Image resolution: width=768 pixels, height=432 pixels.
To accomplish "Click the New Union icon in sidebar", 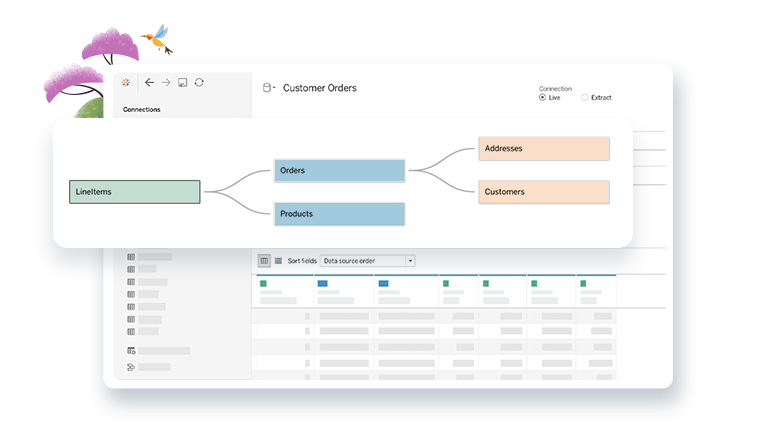I will (131, 368).
